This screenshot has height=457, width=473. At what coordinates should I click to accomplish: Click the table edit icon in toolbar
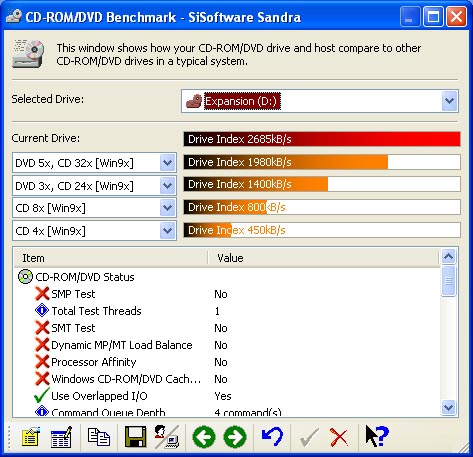pyautogui.click(x=61, y=436)
